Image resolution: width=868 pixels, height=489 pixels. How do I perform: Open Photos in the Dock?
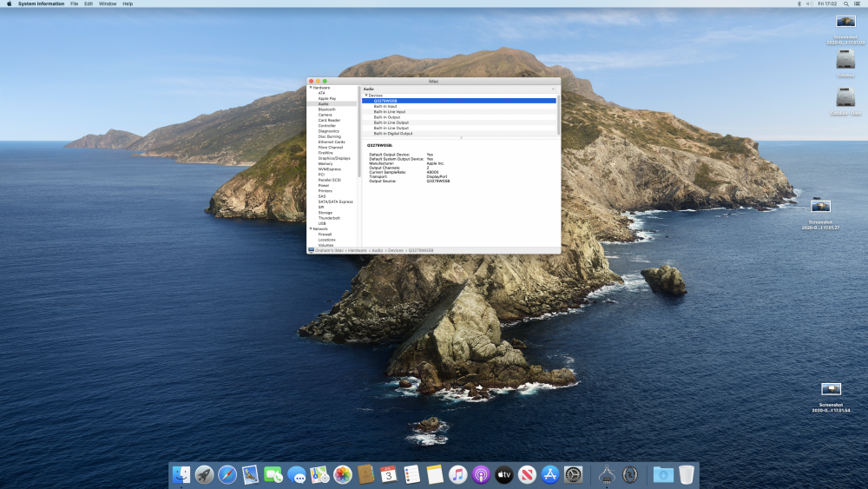click(x=343, y=474)
